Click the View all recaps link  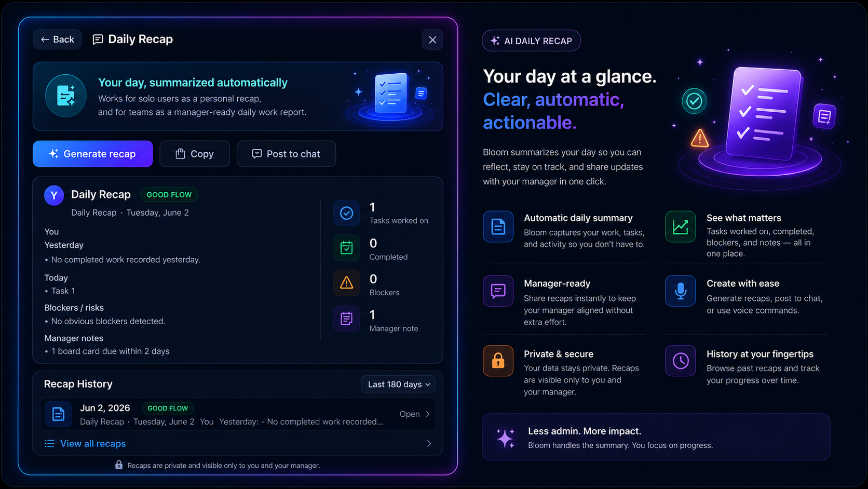coord(93,444)
